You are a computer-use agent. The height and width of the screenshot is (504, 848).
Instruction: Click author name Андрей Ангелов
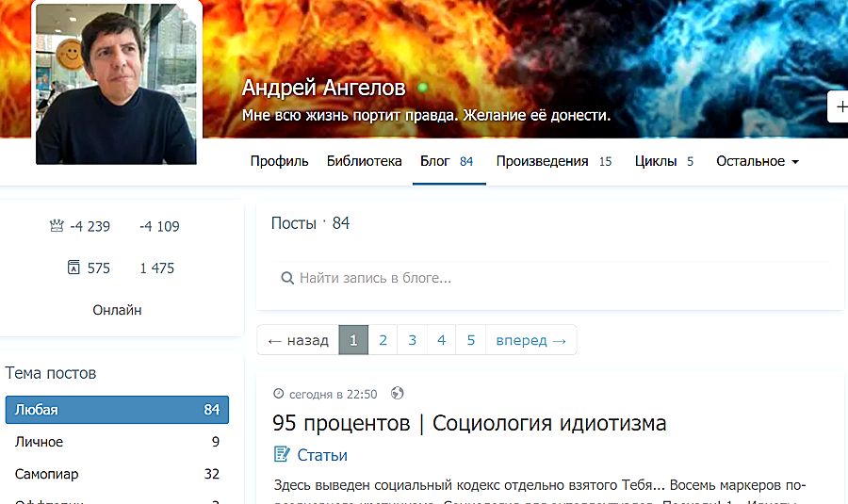323,87
